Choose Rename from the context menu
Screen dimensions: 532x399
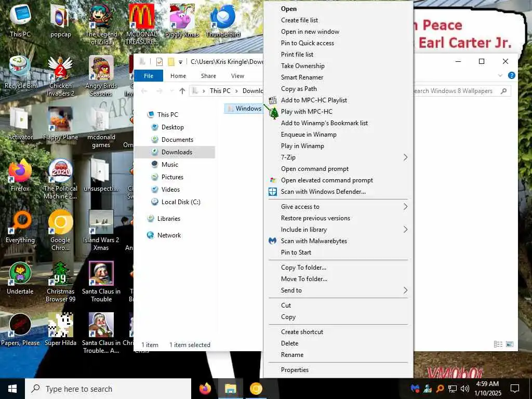[338, 355]
